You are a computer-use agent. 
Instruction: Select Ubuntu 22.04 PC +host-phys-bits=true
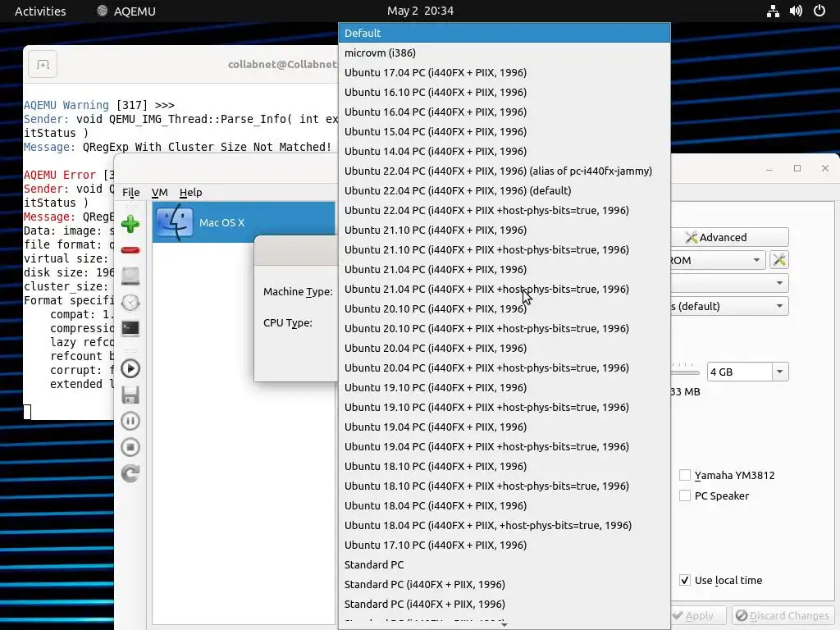(x=504, y=210)
